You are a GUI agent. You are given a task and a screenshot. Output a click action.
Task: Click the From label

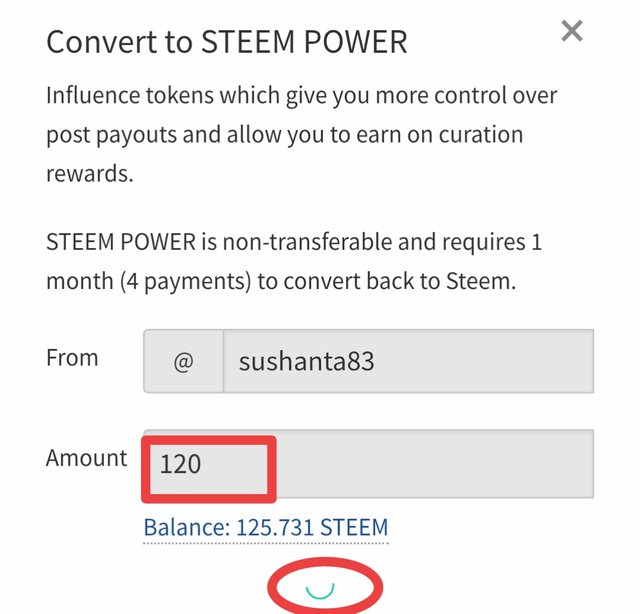click(x=72, y=358)
